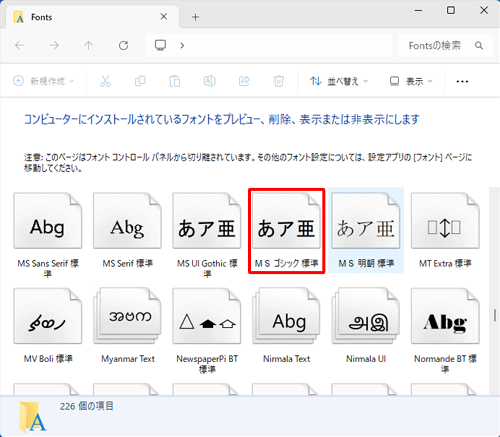This screenshot has width=500, height=437.
Task: Click the search magnifier icon
Action: coord(479,45)
